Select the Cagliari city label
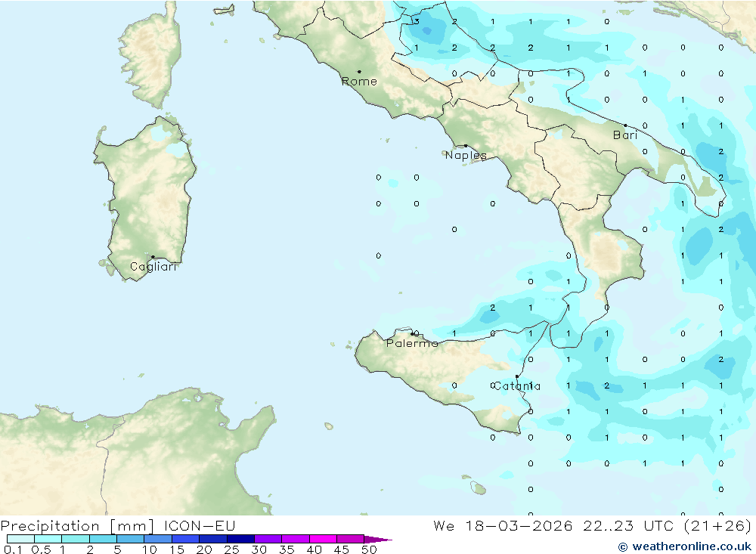The image size is (756, 554). coord(153,267)
